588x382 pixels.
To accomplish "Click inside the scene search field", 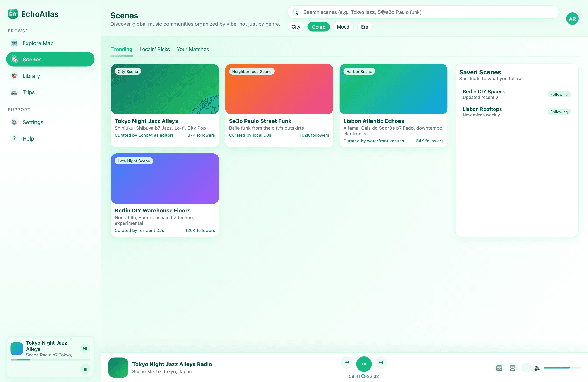I will (423, 12).
